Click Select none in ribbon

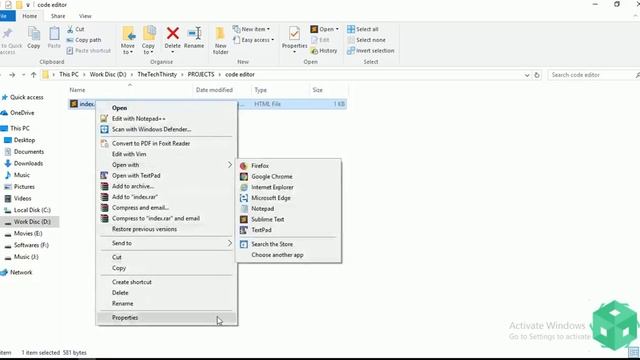[x=366, y=40]
